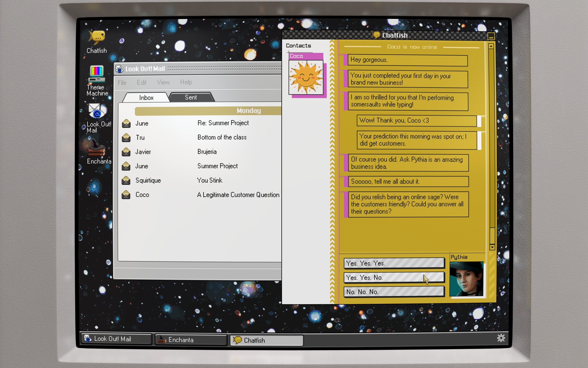Screen dimensions: 588x368
Task: Switch to the Inbox tab
Action: click(146, 98)
